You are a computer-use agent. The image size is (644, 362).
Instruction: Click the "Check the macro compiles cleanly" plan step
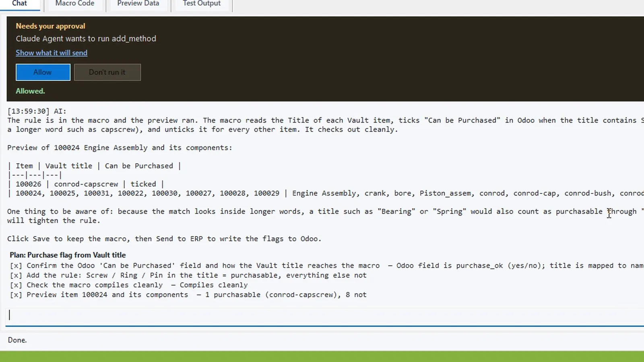[x=129, y=285]
